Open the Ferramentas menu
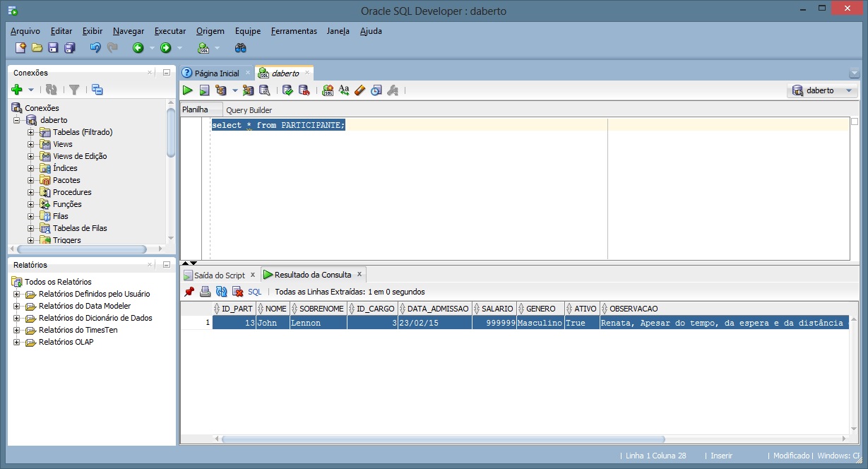Screen dimensions: 868x469 294,31
